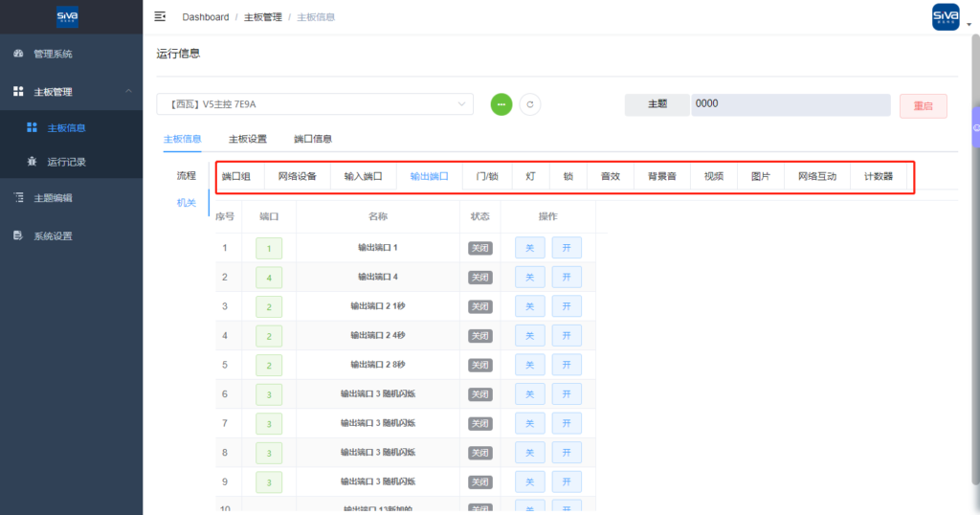Open 主题编辑 in the sidebar

tap(53, 198)
